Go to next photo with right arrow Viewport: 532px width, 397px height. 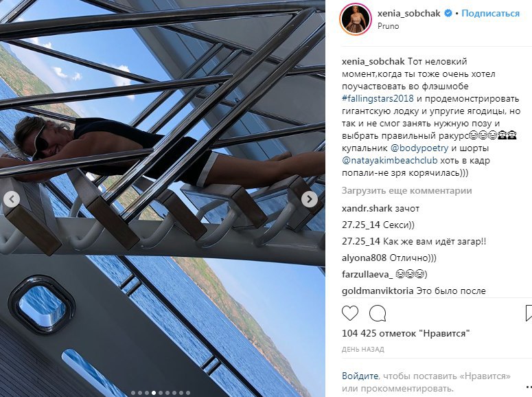click(x=310, y=199)
